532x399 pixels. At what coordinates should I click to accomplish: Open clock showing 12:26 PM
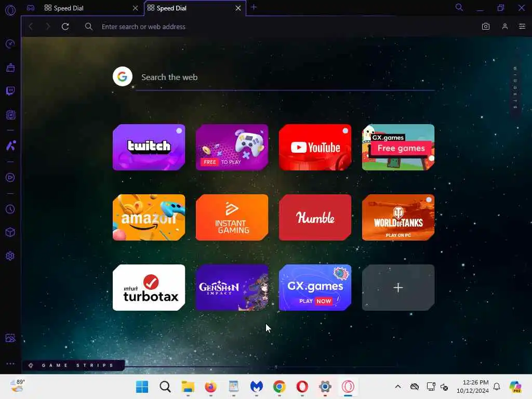pos(473,387)
